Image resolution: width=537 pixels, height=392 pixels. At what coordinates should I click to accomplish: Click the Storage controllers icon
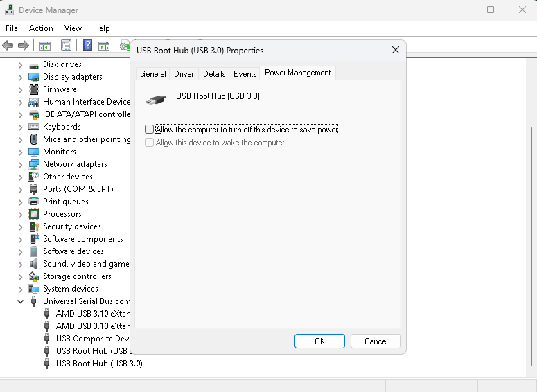(x=34, y=276)
